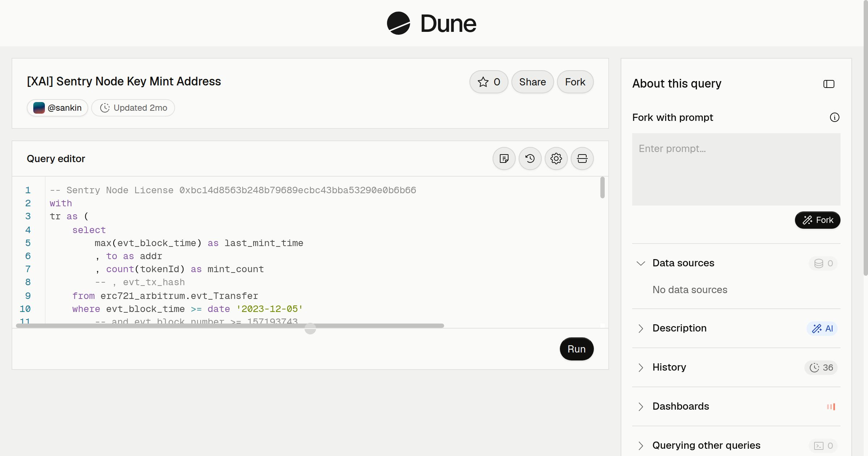Click the Sentry Node License comment line
The width and height of the screenshot is (868, 456).
coord(233,190)
